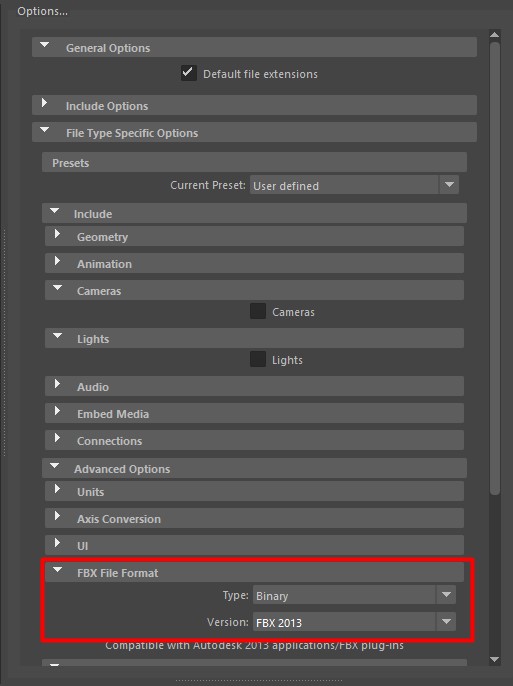
Task: Open the FBX Version dropdown
Action: [x=354, y=622]
